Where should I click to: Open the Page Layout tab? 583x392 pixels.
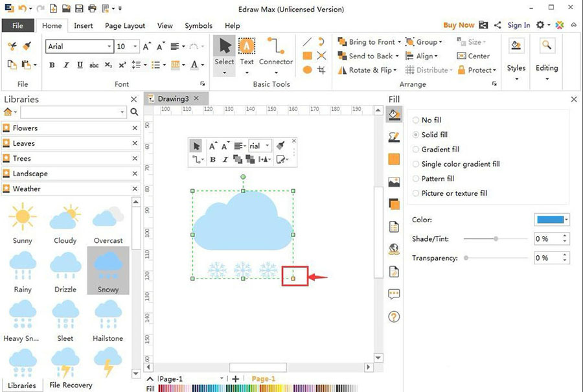(125, 26)
